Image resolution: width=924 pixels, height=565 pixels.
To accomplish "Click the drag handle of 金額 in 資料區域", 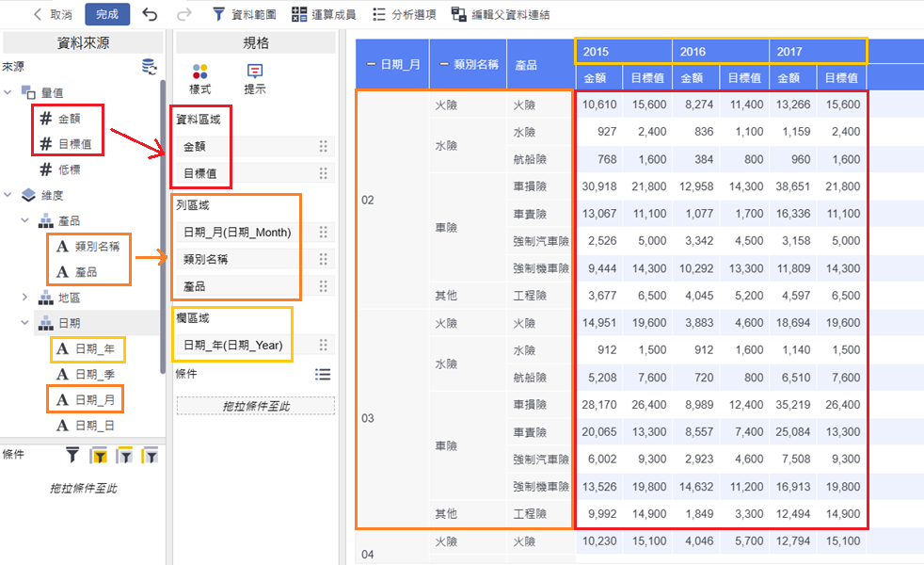I will point(323,146).
